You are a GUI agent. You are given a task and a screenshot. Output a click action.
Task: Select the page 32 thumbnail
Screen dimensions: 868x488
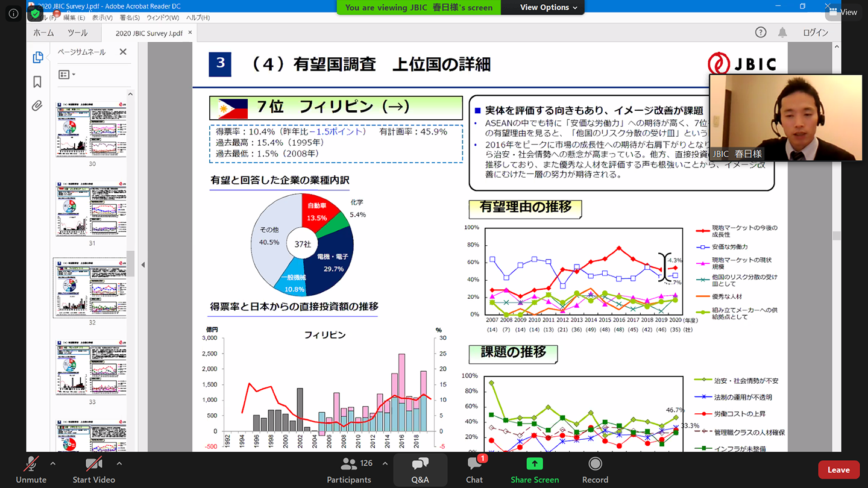91,288
